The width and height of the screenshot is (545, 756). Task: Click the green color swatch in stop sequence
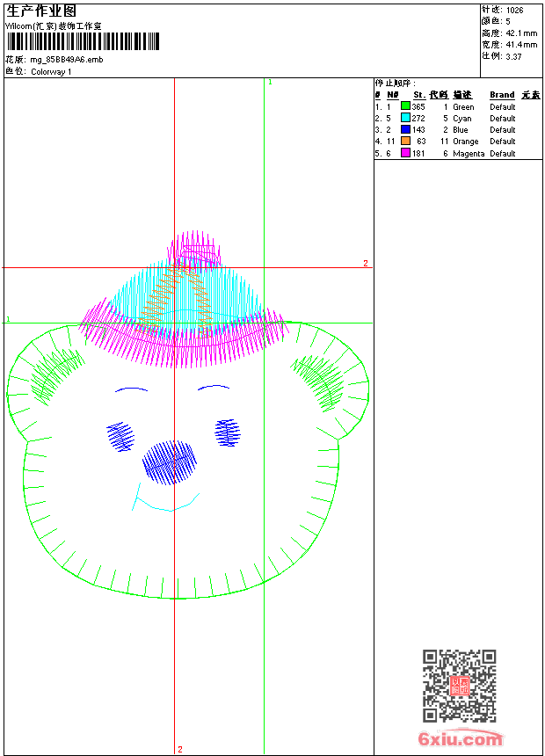[x=405, y=106]
